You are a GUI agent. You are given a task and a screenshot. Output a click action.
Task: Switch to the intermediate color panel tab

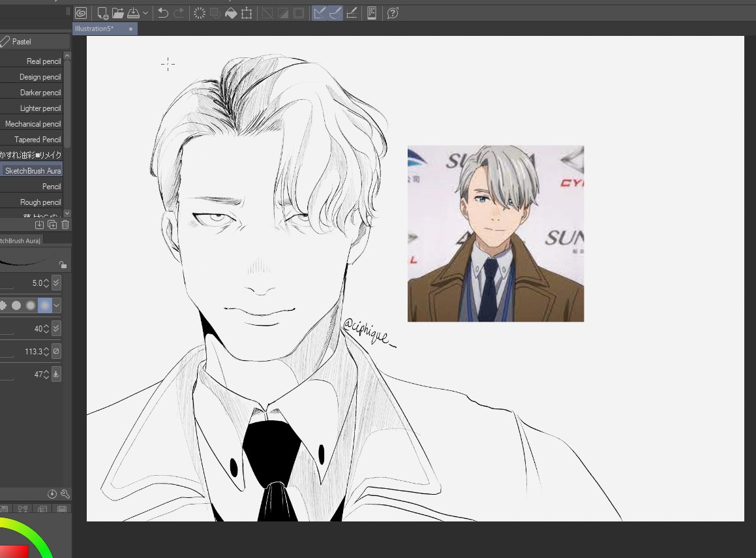23,509
